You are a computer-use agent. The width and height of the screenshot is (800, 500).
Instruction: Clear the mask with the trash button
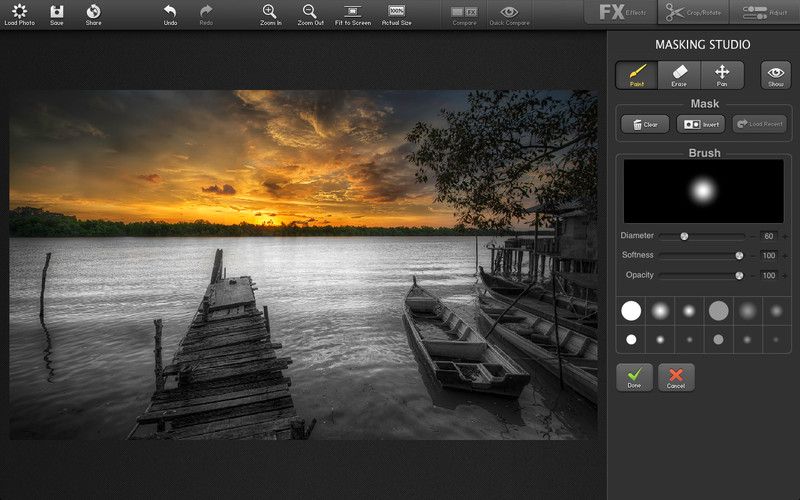(645, 124)
